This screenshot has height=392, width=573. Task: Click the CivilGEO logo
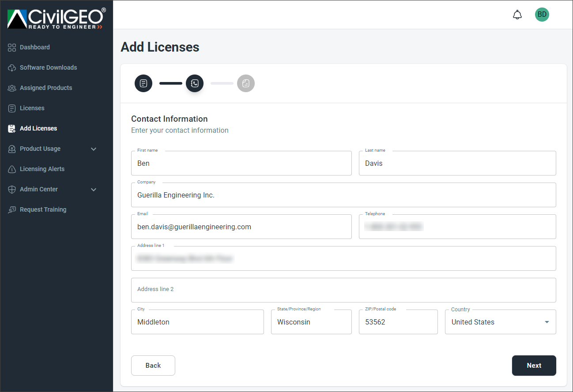click(57, 19)
